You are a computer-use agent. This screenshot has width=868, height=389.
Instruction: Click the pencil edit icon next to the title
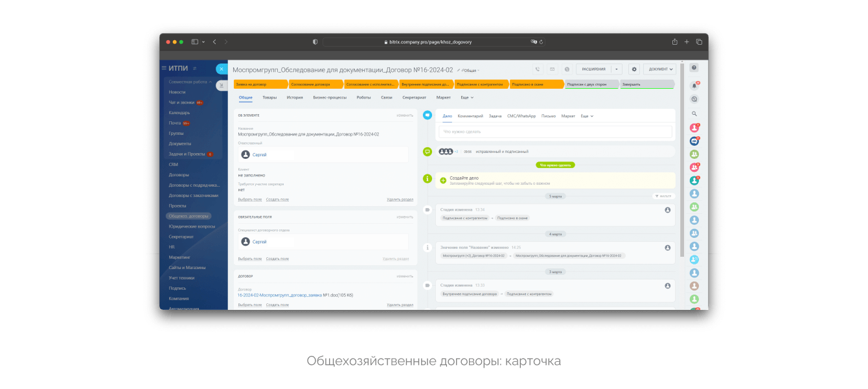tap(458, 70)
